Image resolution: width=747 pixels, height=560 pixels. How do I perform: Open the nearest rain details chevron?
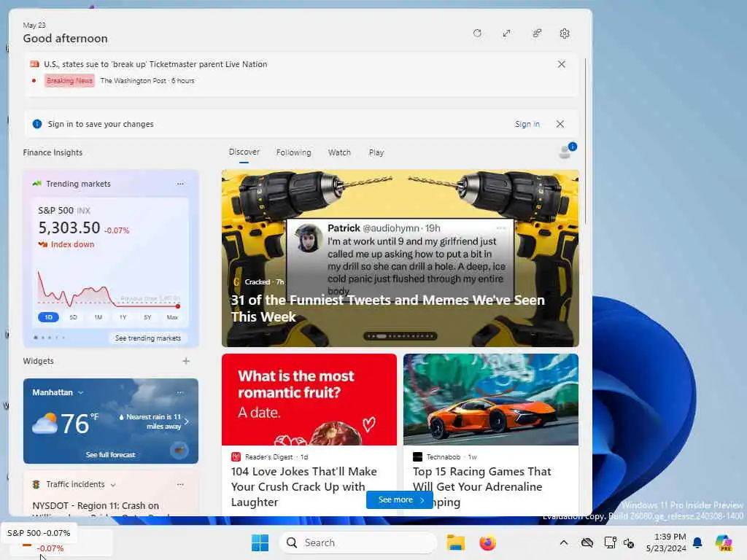pyautogui.click(x=186, y=421)
